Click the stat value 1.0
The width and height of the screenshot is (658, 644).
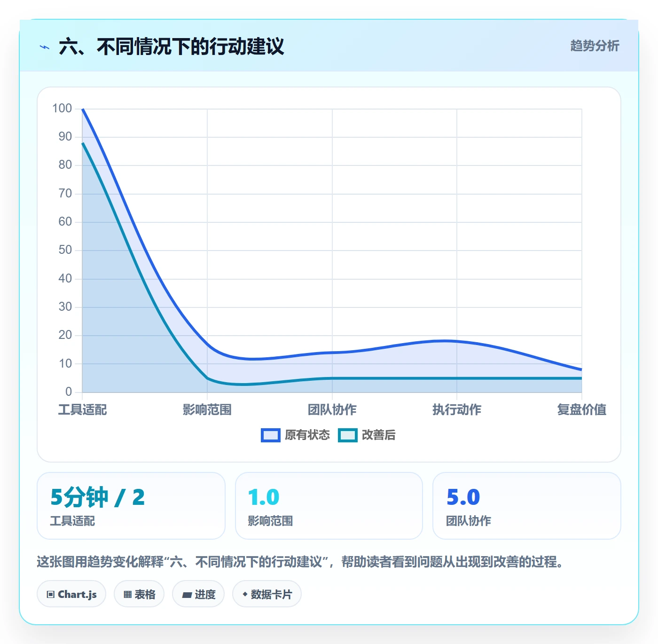(264, 497)
